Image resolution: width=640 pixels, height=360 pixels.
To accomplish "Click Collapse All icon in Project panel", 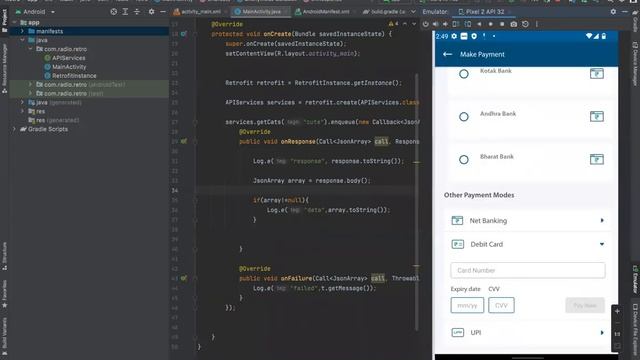I will pyautogui.click(x=137, y=12).
